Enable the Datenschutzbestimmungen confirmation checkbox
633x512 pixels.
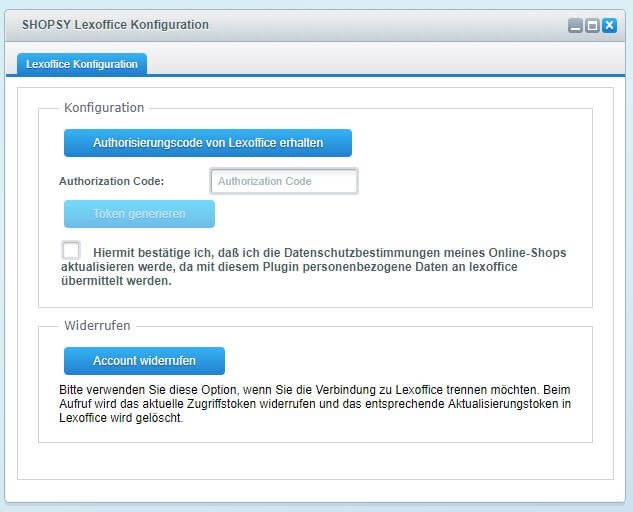pos(71,251)
